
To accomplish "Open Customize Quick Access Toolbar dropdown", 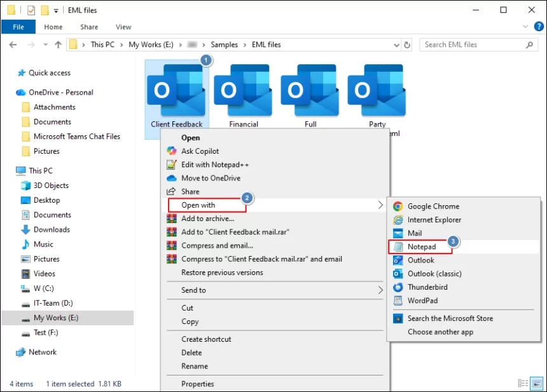I will coord(56,11).
